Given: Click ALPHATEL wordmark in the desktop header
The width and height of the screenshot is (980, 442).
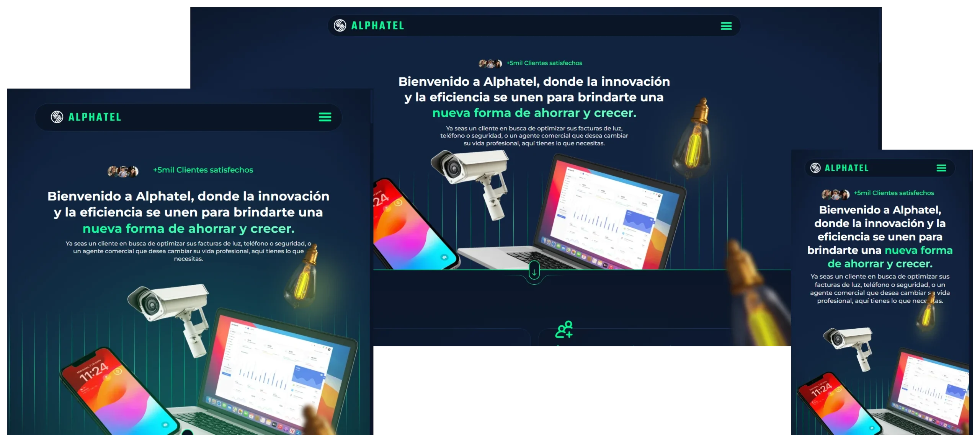Looking at the screenshot, I should 377,26.
